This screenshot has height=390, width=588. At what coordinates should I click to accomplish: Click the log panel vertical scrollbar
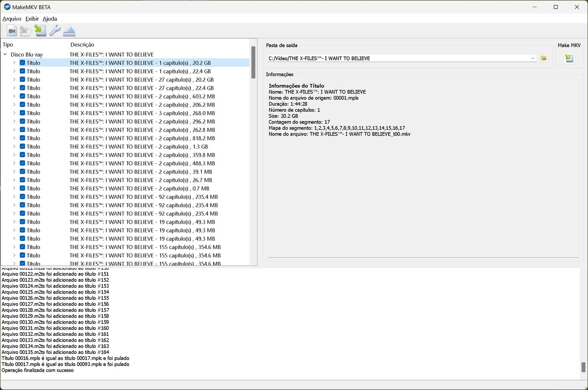tap(584, 367)
